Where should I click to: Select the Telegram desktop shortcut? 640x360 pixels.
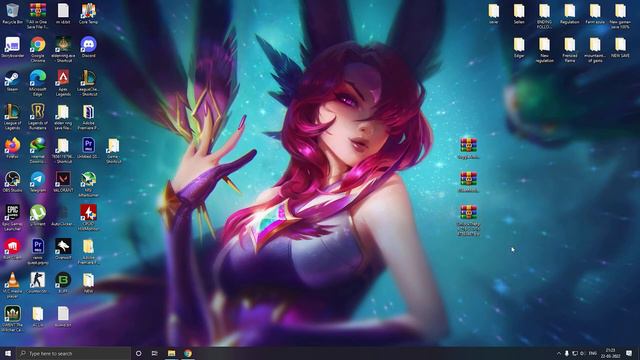click(x=38, y=182)
